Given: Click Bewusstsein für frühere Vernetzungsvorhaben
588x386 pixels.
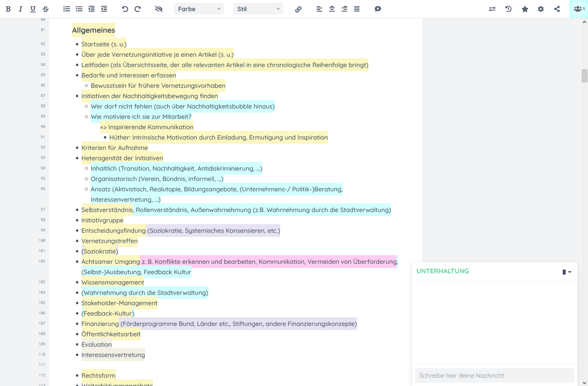Looking at the screenshot, I should point(158,86).
